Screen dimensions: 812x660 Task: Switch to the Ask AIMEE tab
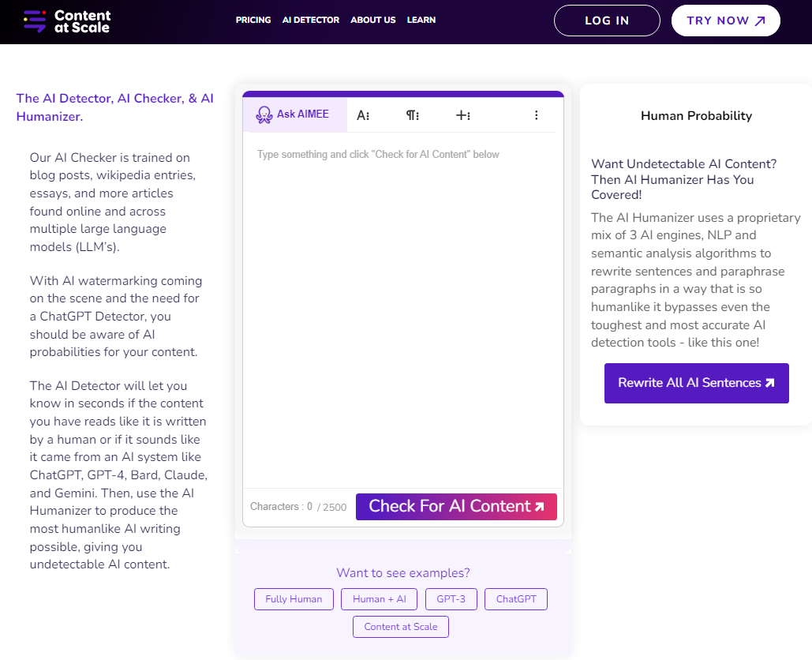(294, 114)
